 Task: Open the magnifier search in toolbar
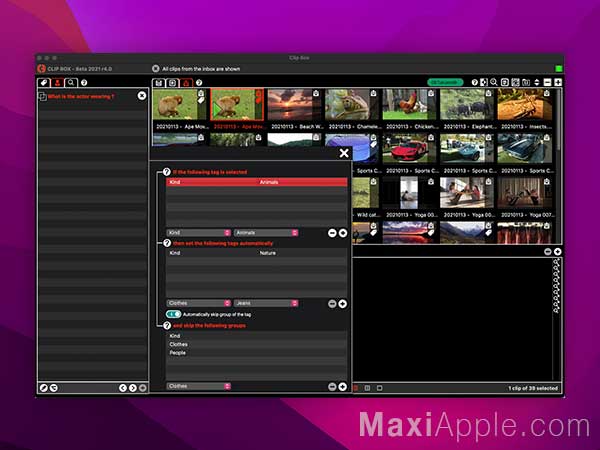click(494, 82)
